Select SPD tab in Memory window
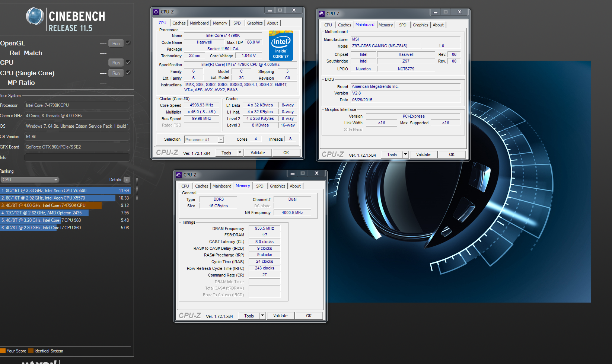Screen dimensions: 612x364 click(x=260, y=186)
